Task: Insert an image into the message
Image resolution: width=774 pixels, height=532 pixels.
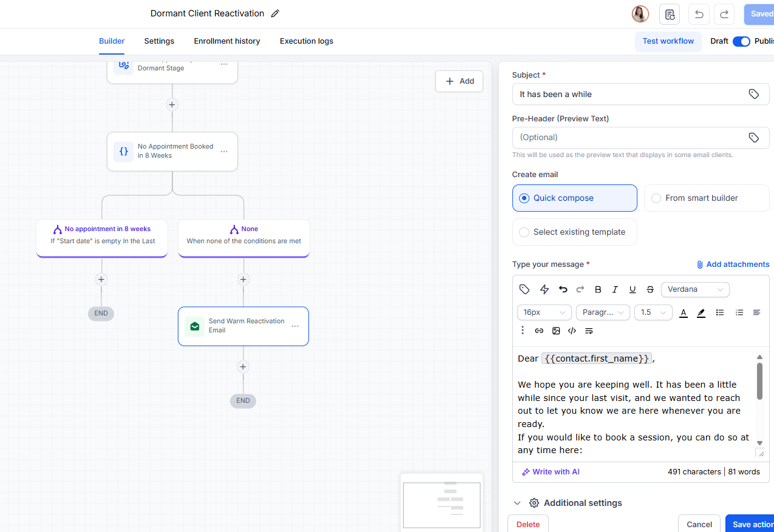Action: pos(556,331)
